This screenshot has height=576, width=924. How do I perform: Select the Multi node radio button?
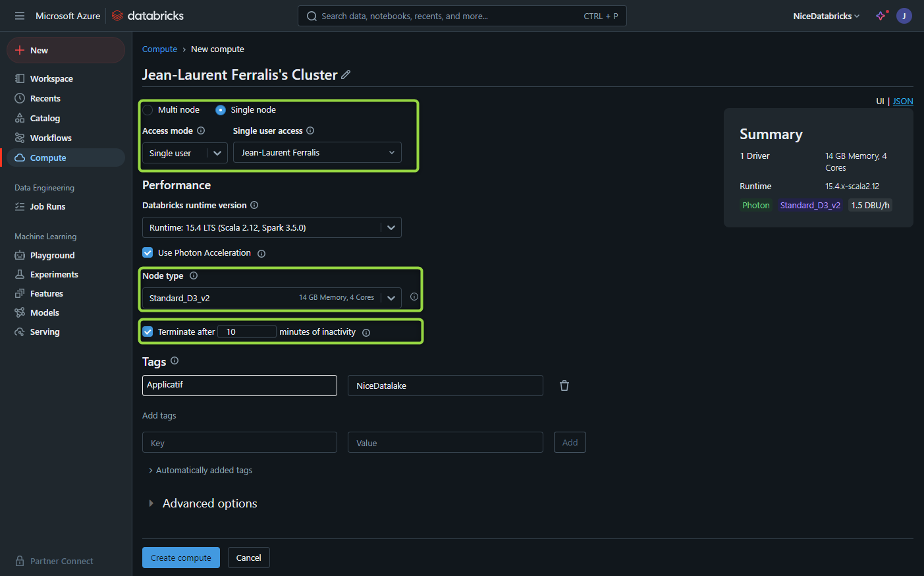(148, 110)
